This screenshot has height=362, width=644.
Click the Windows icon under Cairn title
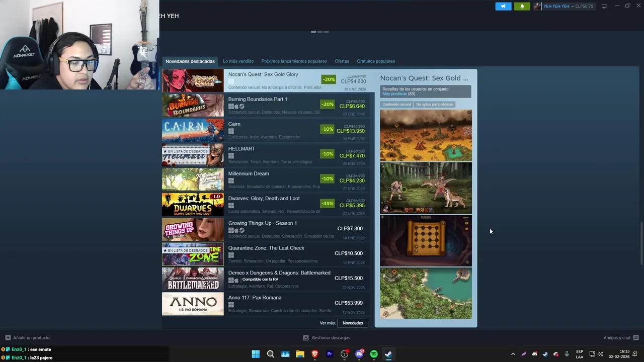(231, 131)
